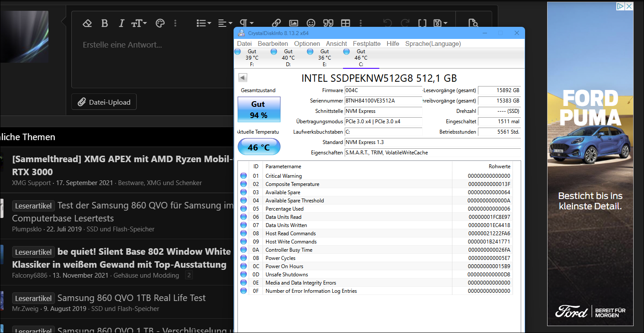The image size is (644, 333).
Task: Click the remove formatting eraser icon
Action: (x=87, y=23)
